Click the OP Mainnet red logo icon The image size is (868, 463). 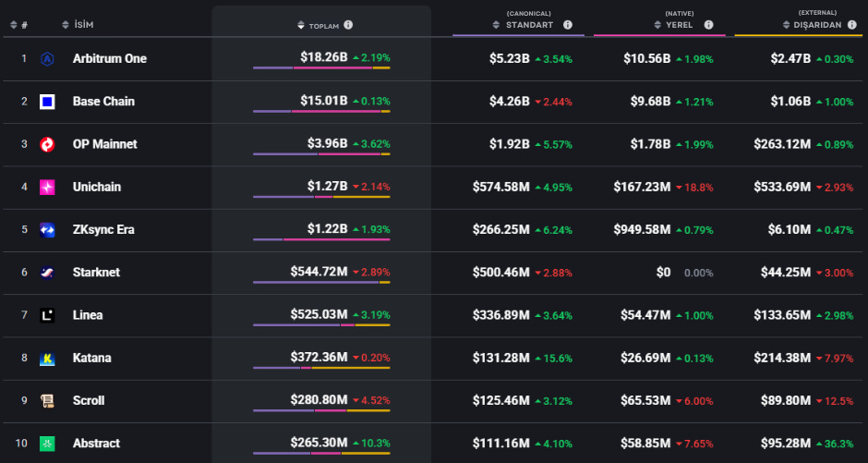click(47, 144)
